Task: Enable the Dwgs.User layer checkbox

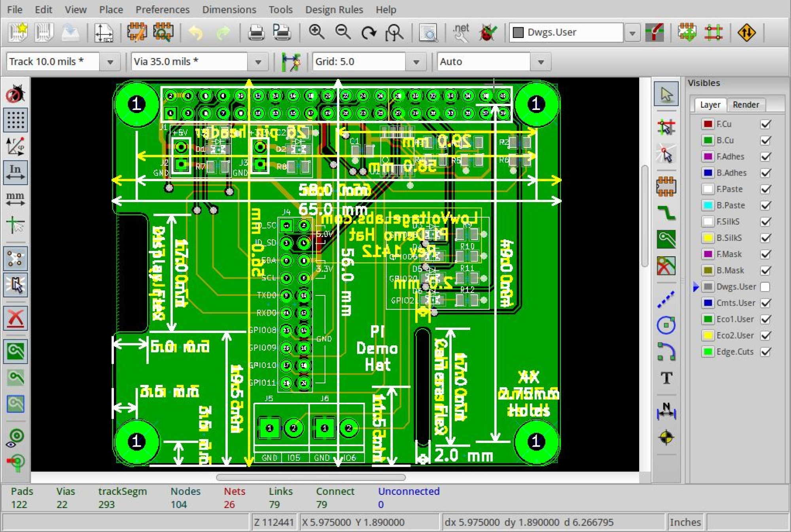Action: [766, 287]
